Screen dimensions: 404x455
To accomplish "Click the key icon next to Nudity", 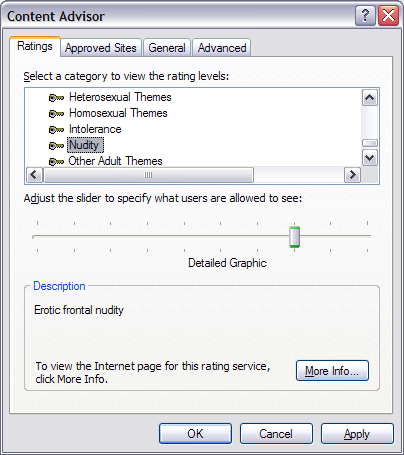I will tap(56, 146).
